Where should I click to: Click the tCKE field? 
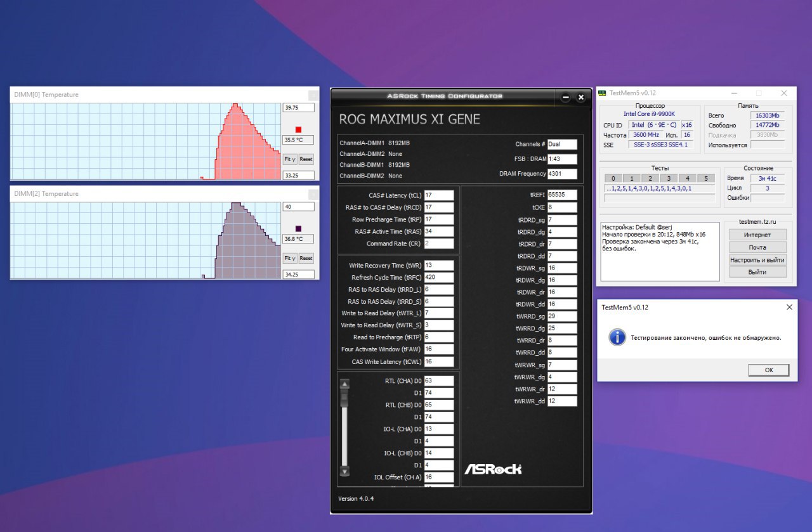pos(562,207)
